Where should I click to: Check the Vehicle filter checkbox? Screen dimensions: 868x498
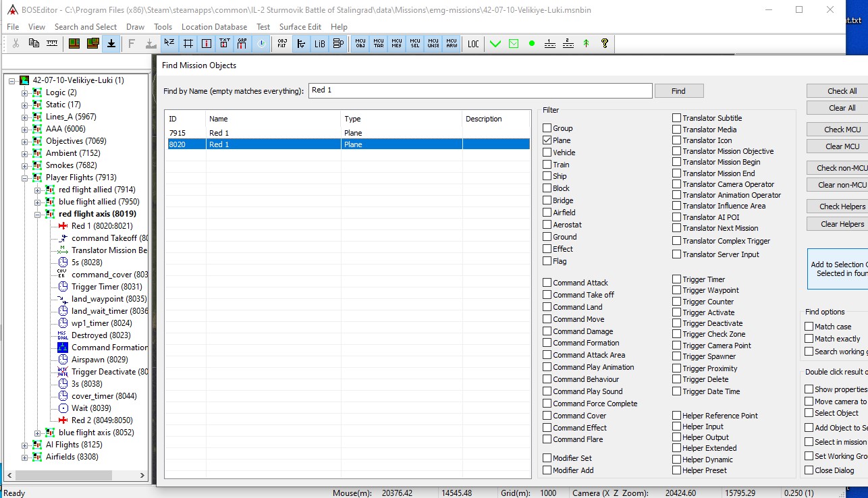coord(547,153)
